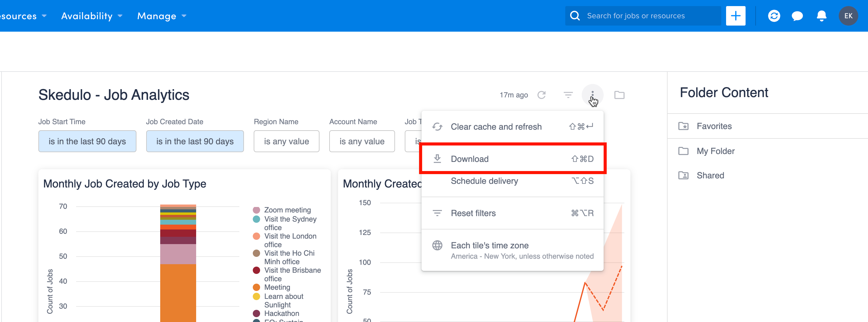Toggle the Region Name is any value filter

(286, 141)
